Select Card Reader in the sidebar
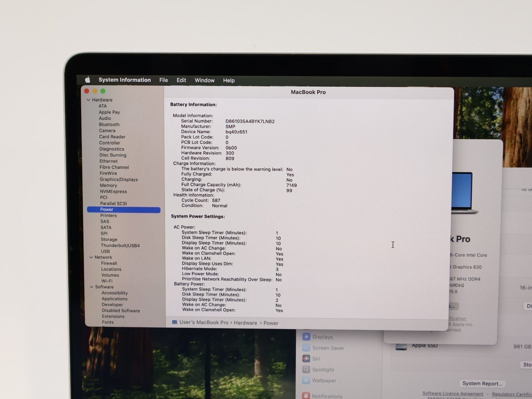Screen dimensions: 532x399 click(112, 137)
